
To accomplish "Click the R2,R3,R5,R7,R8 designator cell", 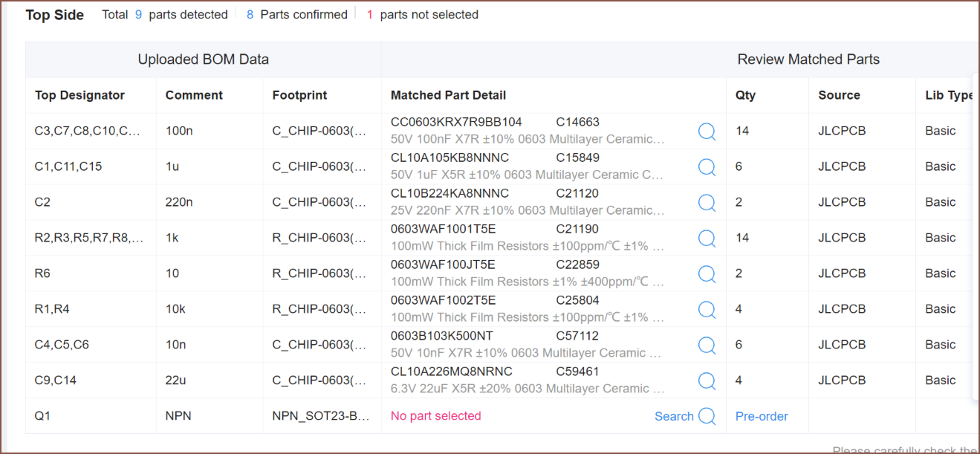I will point(89,238).
